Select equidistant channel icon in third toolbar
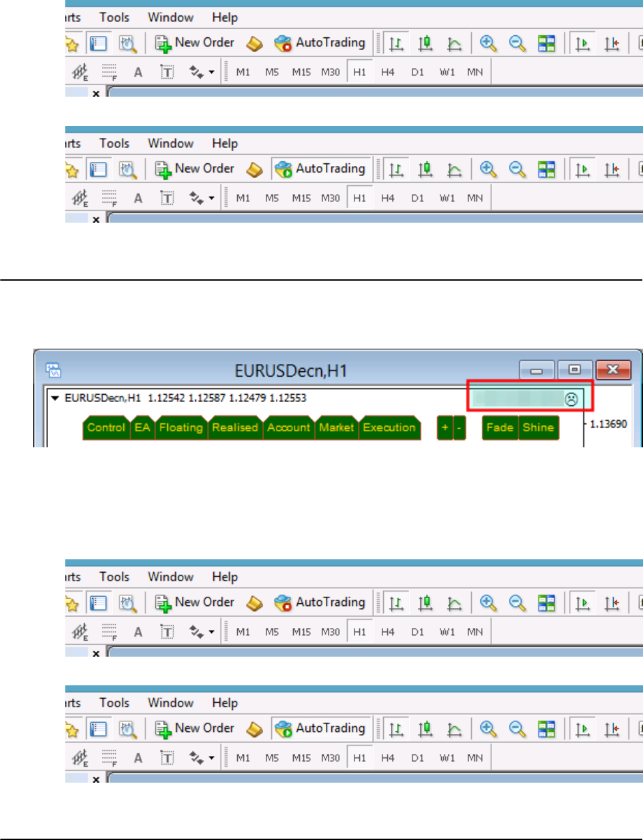The width and height of the screenshot is (643, 840). (80, 632)
